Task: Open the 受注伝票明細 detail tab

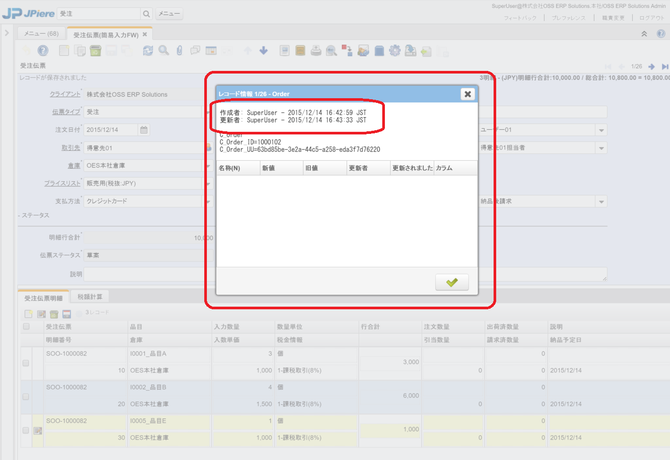Action: [44, 298]
